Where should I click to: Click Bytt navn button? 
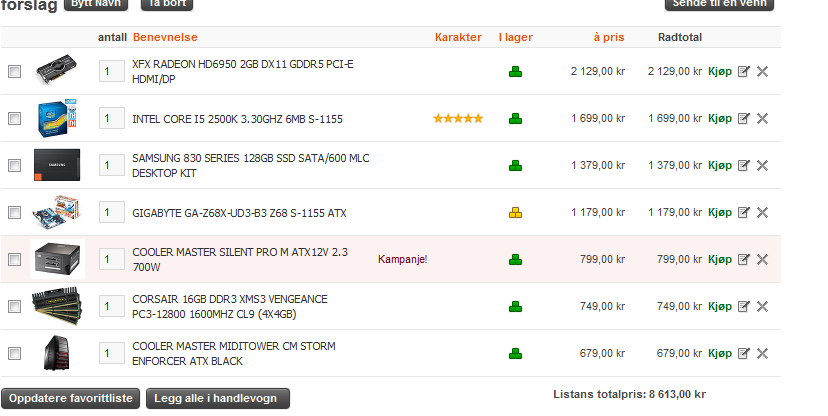point(96,4)
